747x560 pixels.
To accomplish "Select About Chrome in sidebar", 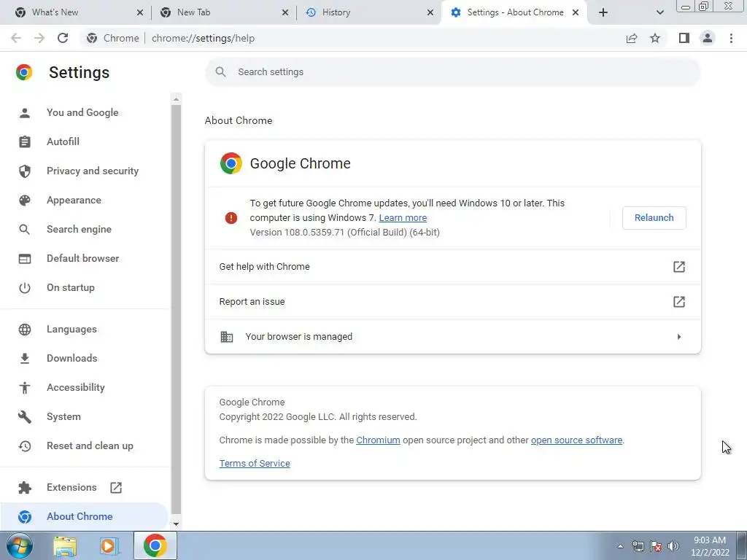I will [85, 517].
